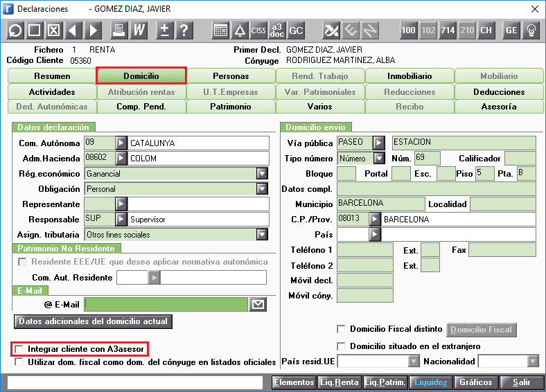Screen dimensions: 546x392
Task: Expand Tipo número dropdown
Action: [379, 159]
